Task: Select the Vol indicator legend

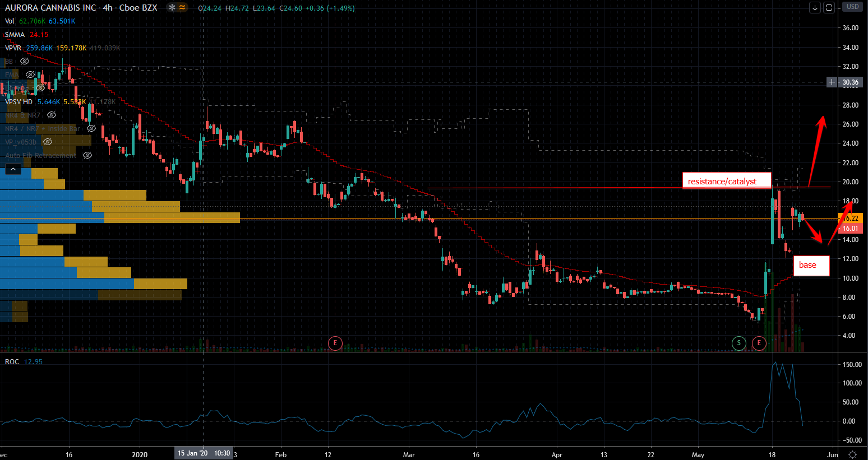Action: point(10,21)
